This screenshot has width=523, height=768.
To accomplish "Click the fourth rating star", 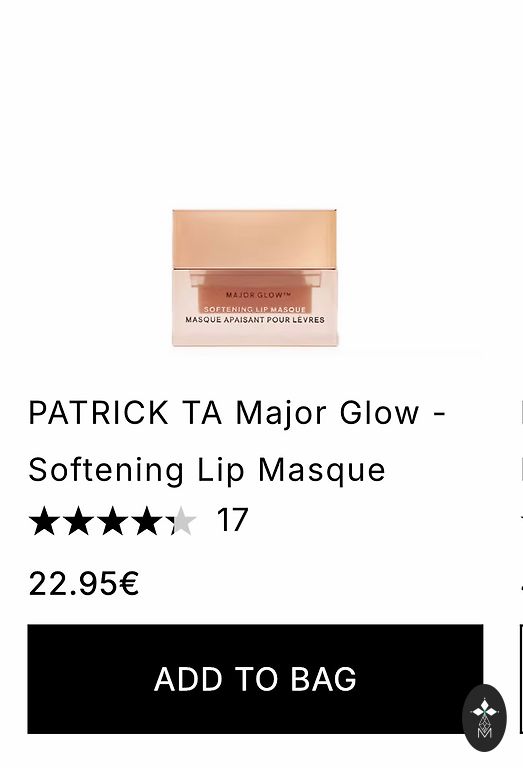I will (147, 521).
